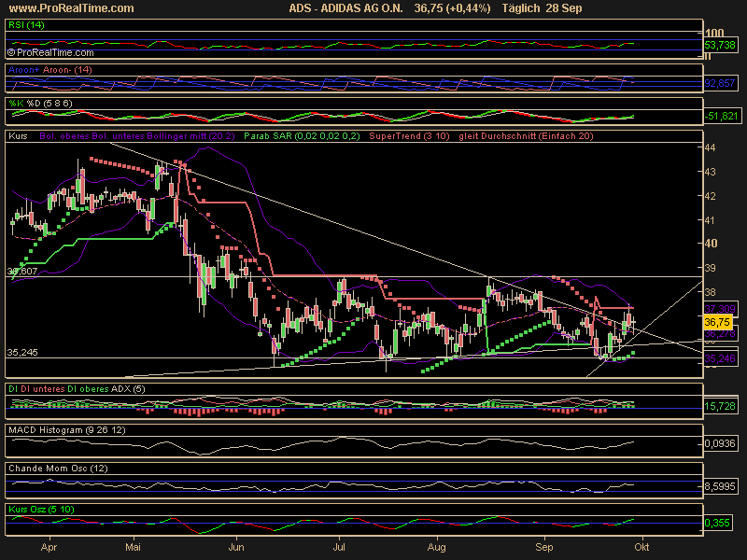
Task: Click the Apr marker on time axis
Action: [49, 547]
